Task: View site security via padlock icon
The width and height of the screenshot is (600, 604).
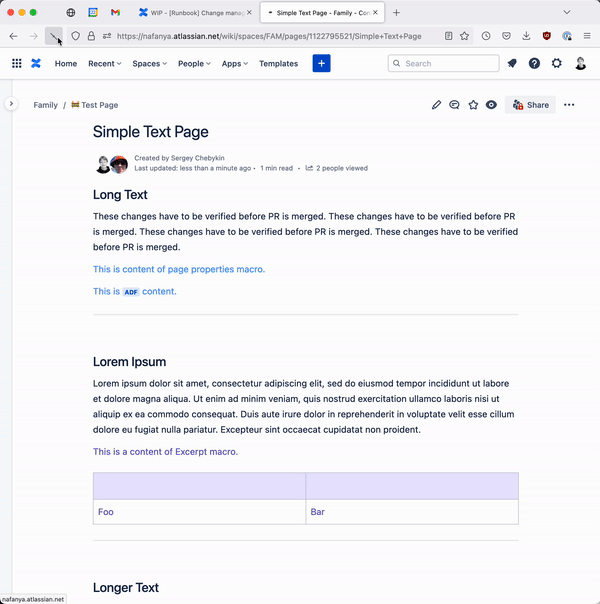Action: 91,36
